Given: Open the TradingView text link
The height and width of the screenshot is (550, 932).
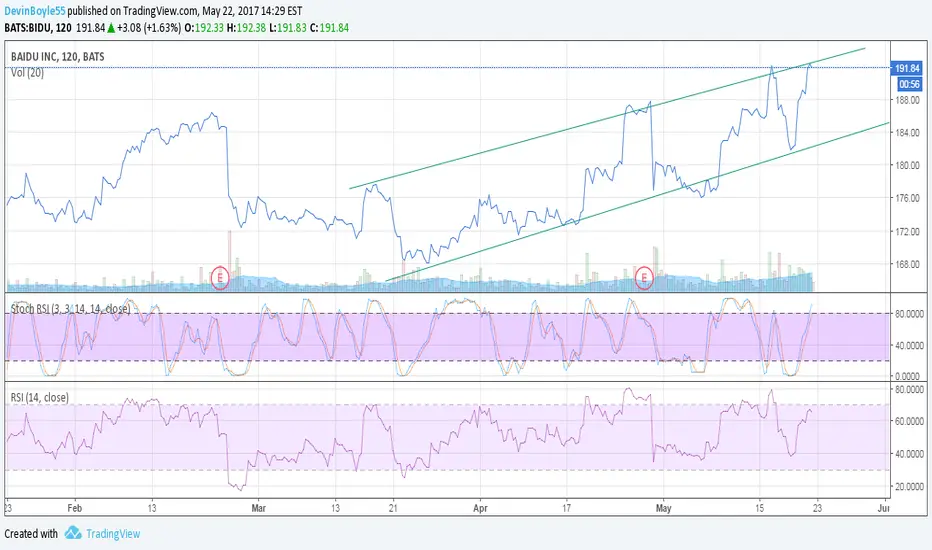Looking at the screenshot, I should [x=113, y=534].
